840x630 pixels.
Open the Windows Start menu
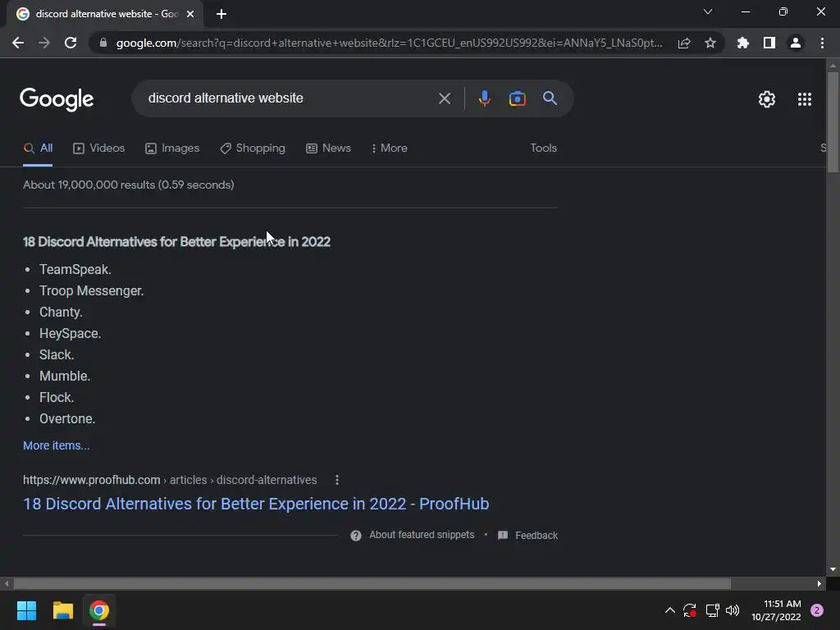26,610
